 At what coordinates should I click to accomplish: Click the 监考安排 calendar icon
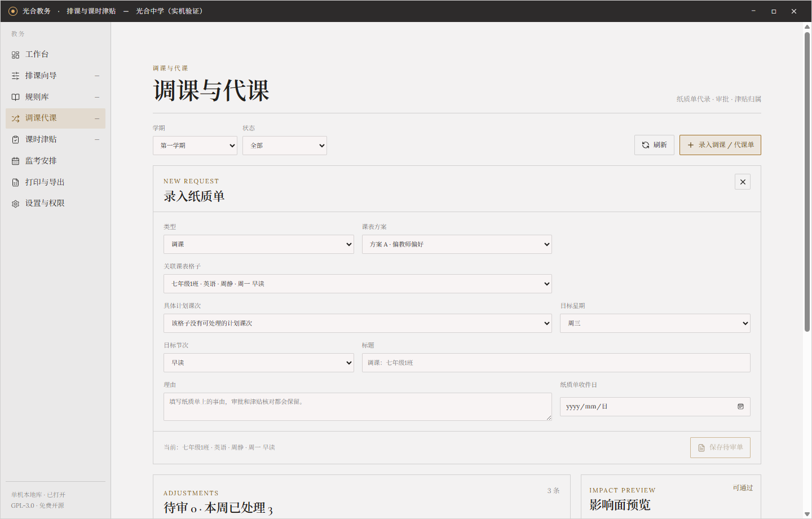15,161
